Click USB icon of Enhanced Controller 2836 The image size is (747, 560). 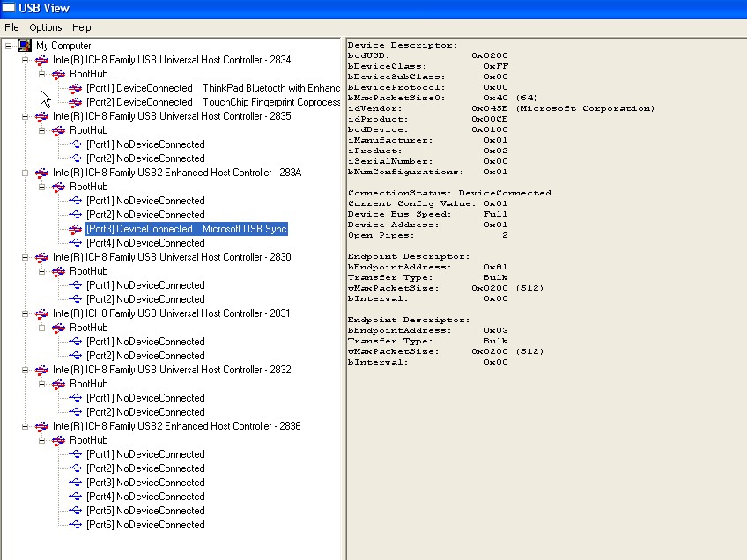[x=42, y=427]
